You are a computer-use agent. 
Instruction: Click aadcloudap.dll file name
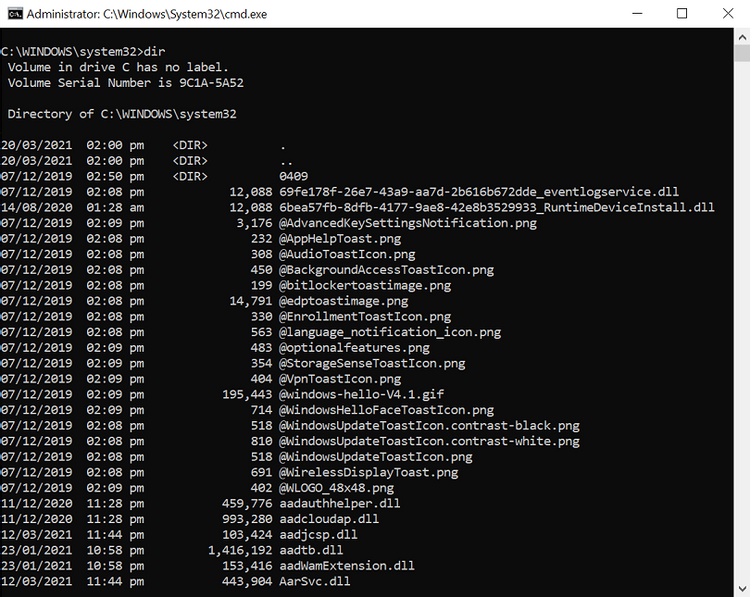[x=329, y=519]
